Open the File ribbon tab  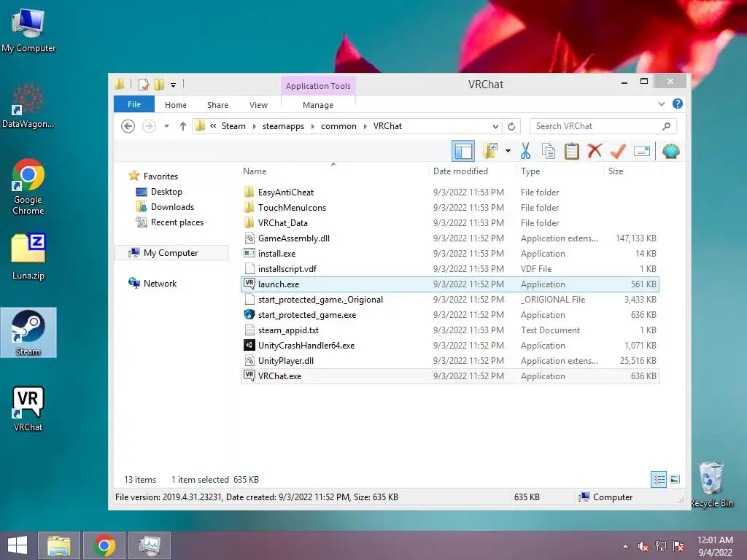tap(134, 104)
